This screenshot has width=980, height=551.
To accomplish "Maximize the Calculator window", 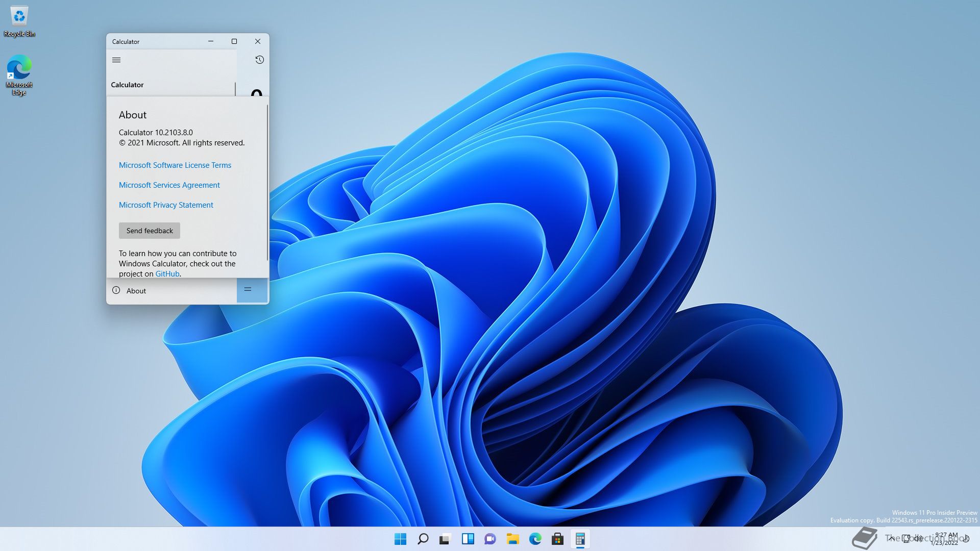I will click(234, 41).
